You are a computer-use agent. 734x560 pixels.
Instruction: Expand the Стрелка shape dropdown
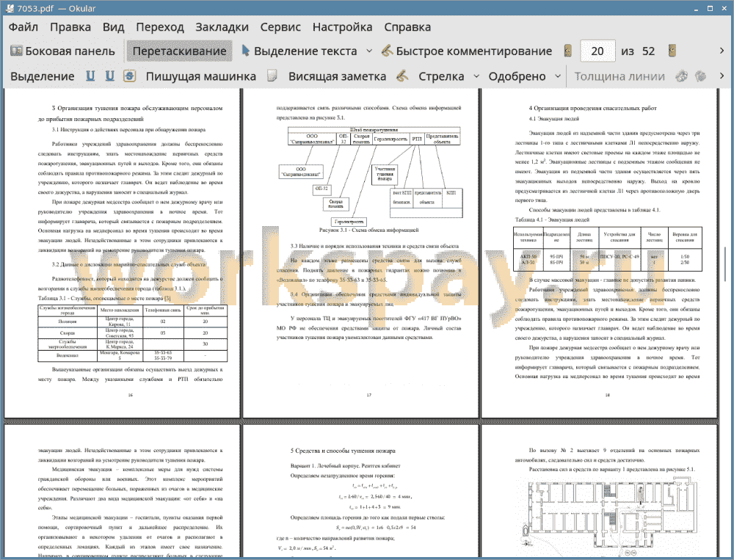pyautogui.click(x=476, y=76)
